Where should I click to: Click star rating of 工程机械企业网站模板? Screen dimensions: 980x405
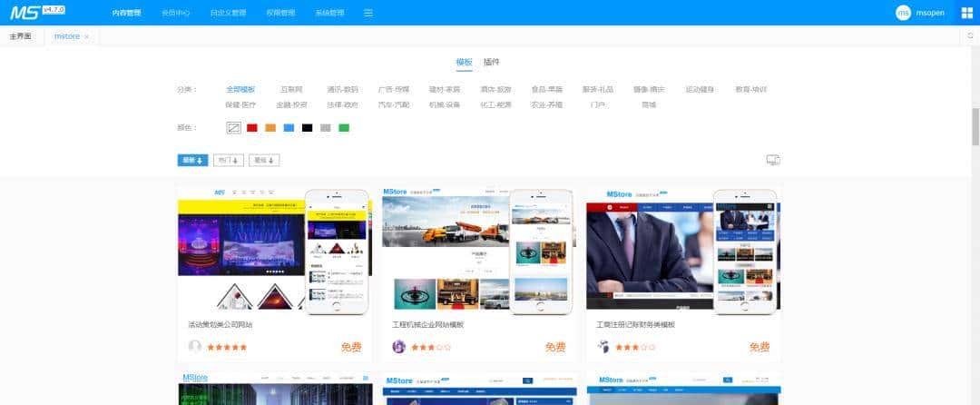(431, 348)
